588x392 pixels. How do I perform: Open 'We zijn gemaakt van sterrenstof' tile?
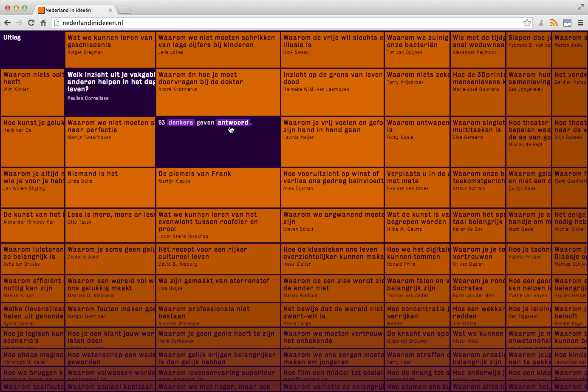tap(214, 281)
